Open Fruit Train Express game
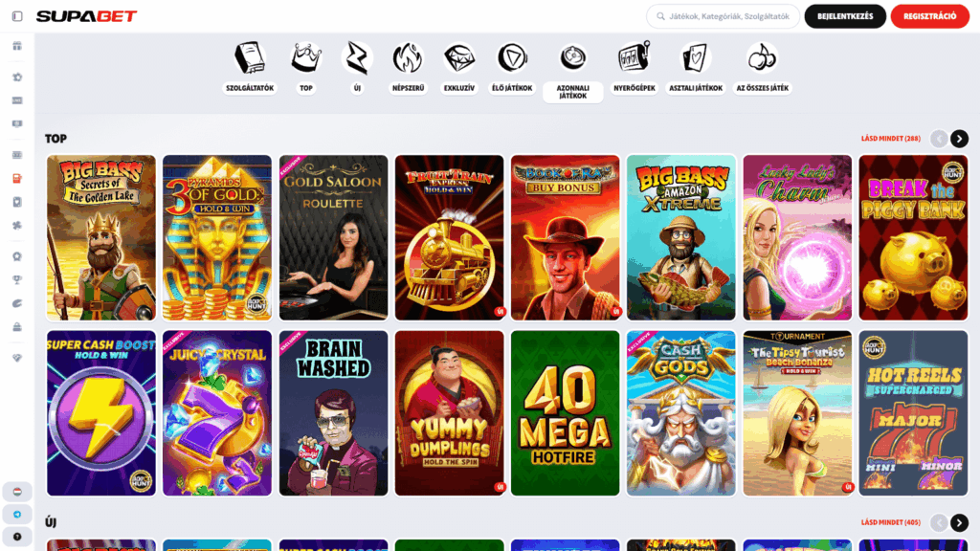Viewport: 980px width, 551px height. 450,238
